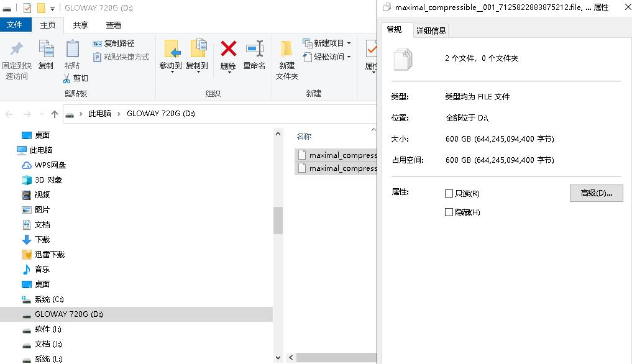Click the new folder icon in title bar

41,7
